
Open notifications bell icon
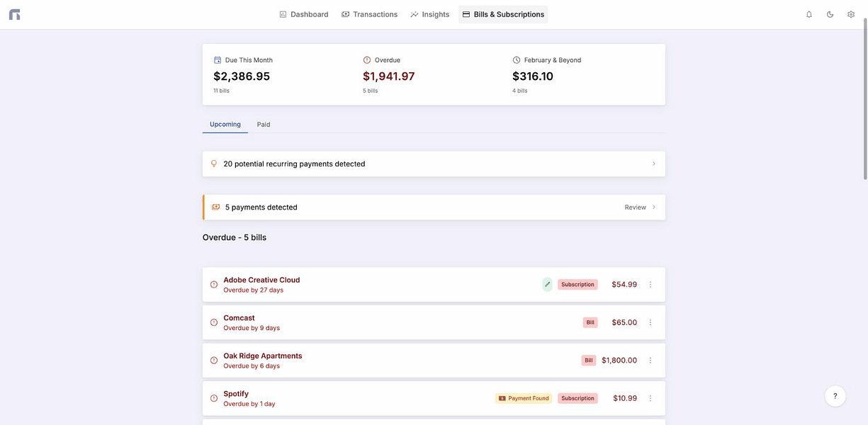coord(809,14)
